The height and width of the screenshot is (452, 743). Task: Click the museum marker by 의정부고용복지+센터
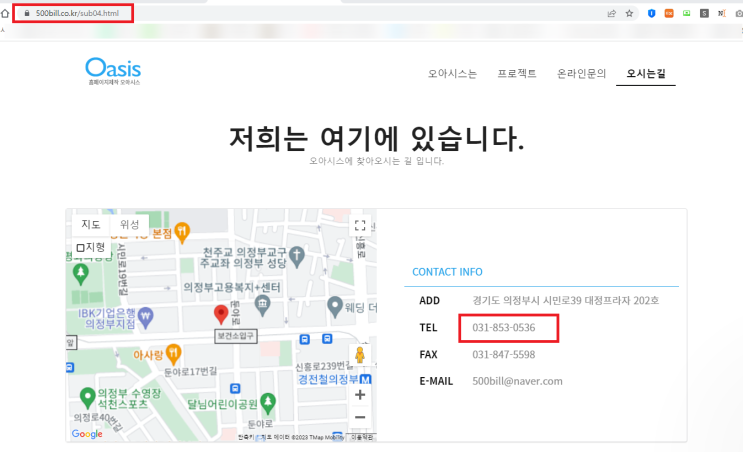(262, 306)
